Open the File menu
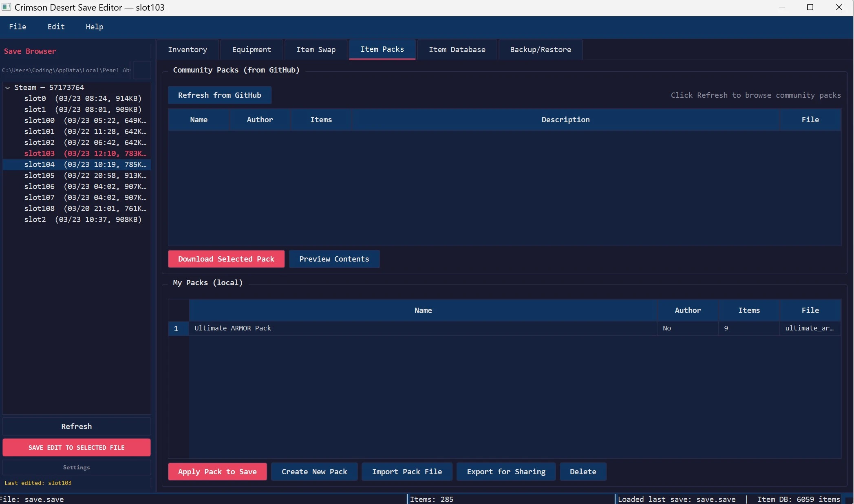854x504 pixels. click(18, 27)
